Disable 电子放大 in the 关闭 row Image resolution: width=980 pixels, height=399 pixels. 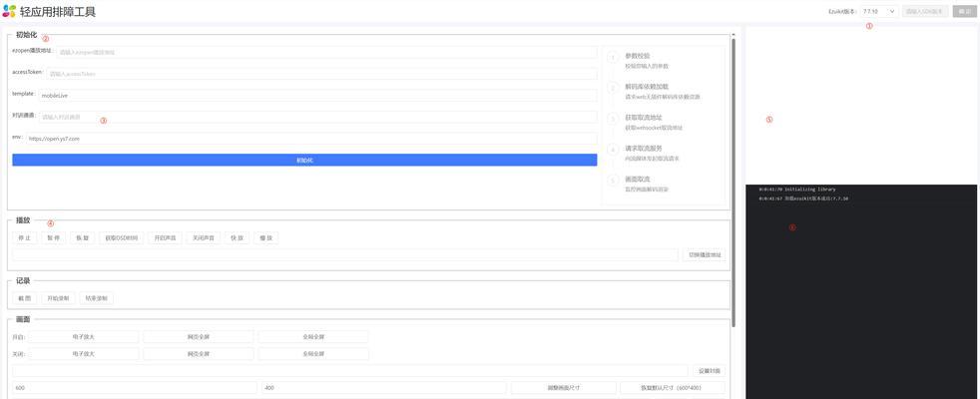coord(83,354)
